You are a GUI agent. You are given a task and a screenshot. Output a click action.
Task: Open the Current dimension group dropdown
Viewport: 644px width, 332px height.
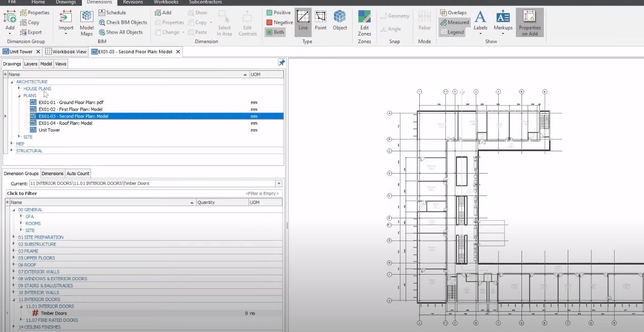(x=279, y=183)
